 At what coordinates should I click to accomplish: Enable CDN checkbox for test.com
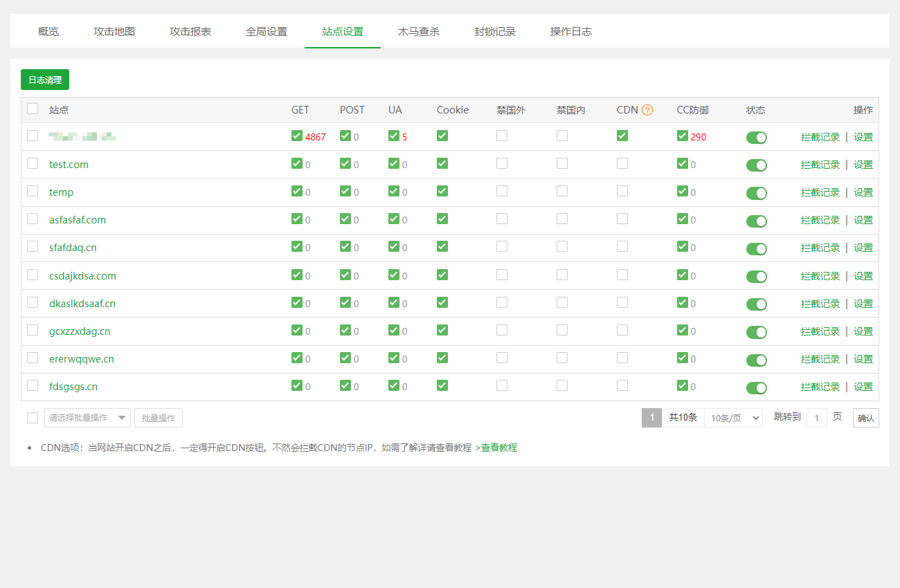(x=622, y=163)
